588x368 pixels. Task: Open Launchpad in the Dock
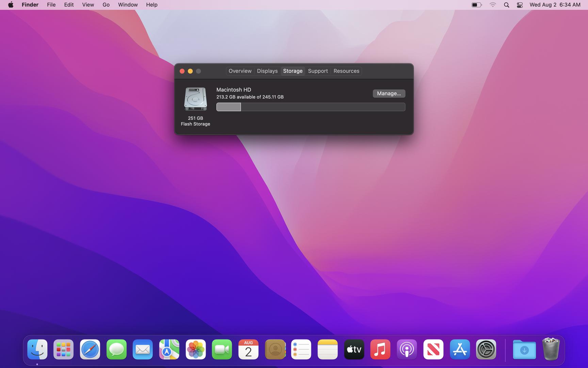point(64,349)
